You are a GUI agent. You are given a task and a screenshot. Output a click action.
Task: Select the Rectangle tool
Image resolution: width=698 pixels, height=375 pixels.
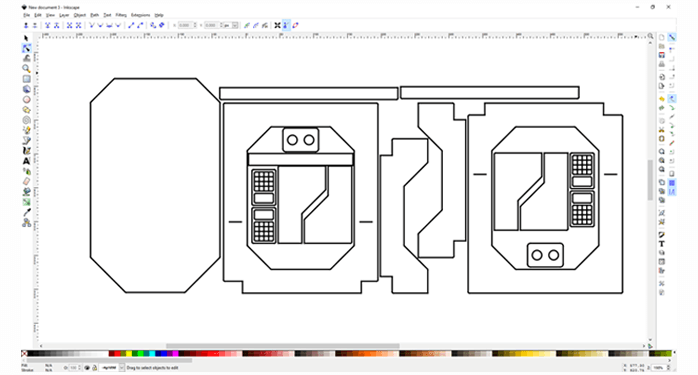click(26, 79)
